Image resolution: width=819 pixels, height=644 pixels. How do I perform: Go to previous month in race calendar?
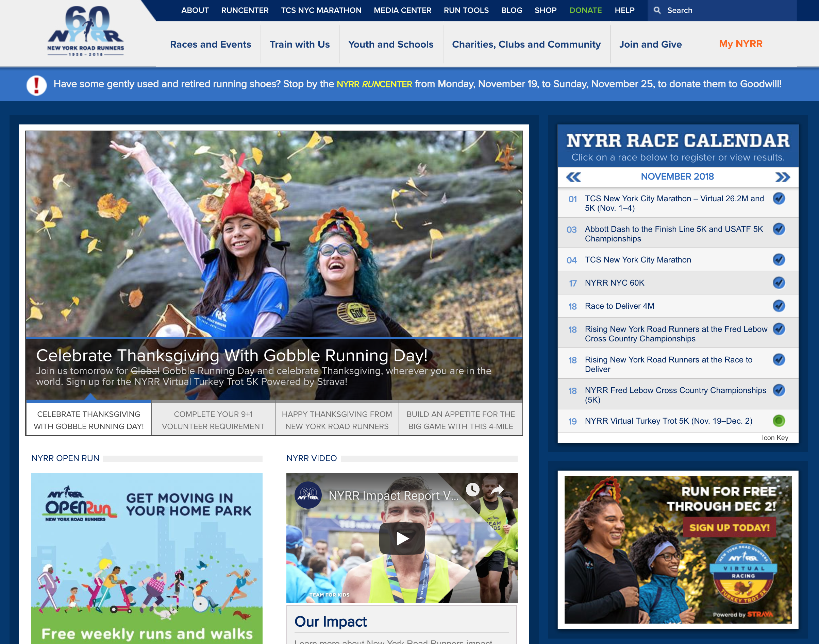pyautogui.click(x=573, y=177)
